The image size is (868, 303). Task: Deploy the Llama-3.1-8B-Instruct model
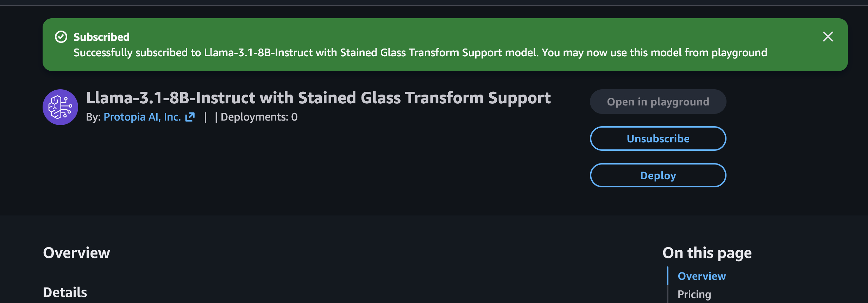pos(658,175)
